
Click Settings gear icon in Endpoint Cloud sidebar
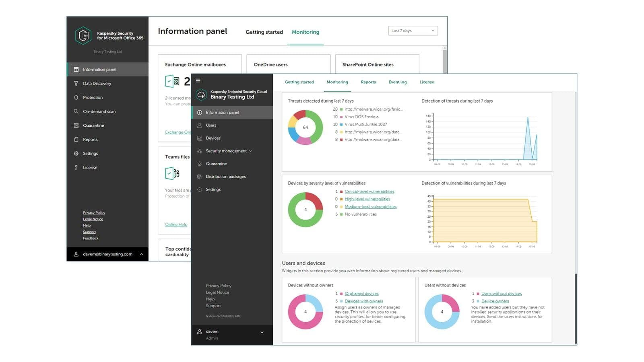200,190
